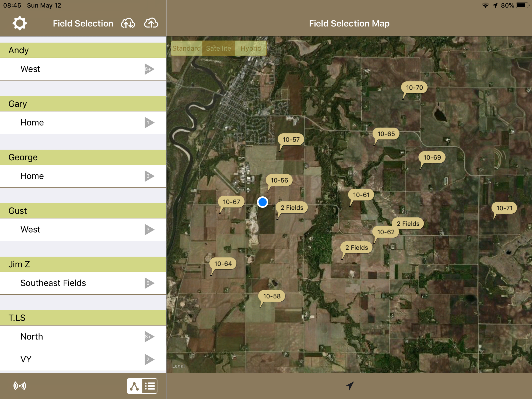
Task: Select the 10-70 field marker
Action: [414, 88]
